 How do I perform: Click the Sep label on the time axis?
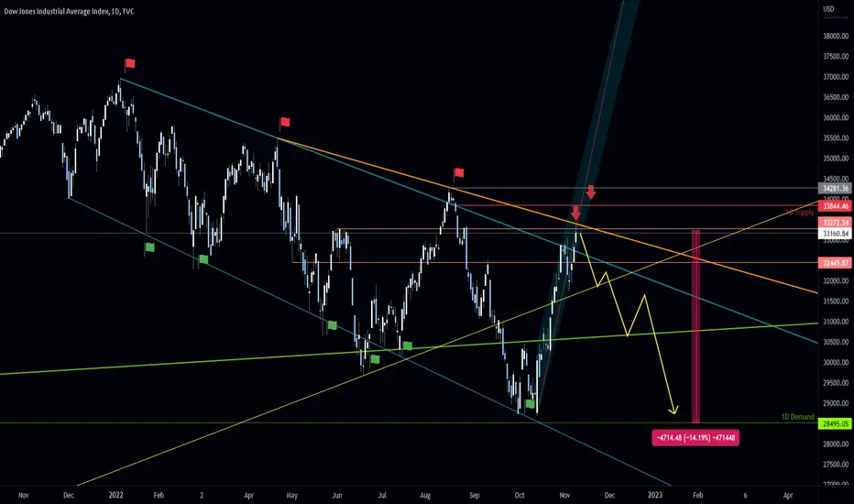(475, 495)
